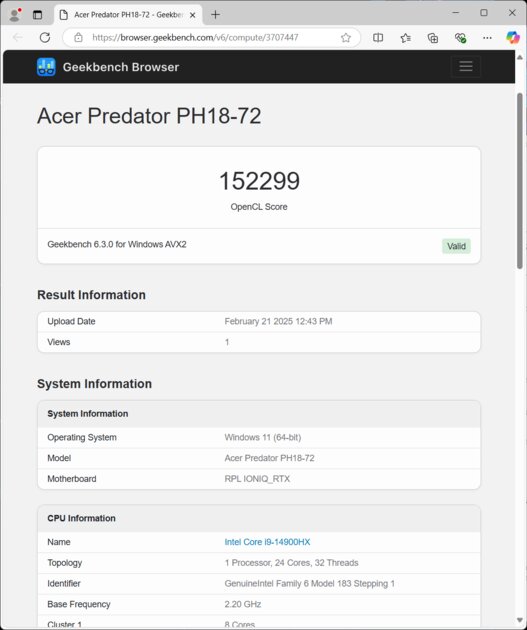Close the Acer Predator PH18-72 tab
Screen dimensions: 527x630
coord(192,15)
